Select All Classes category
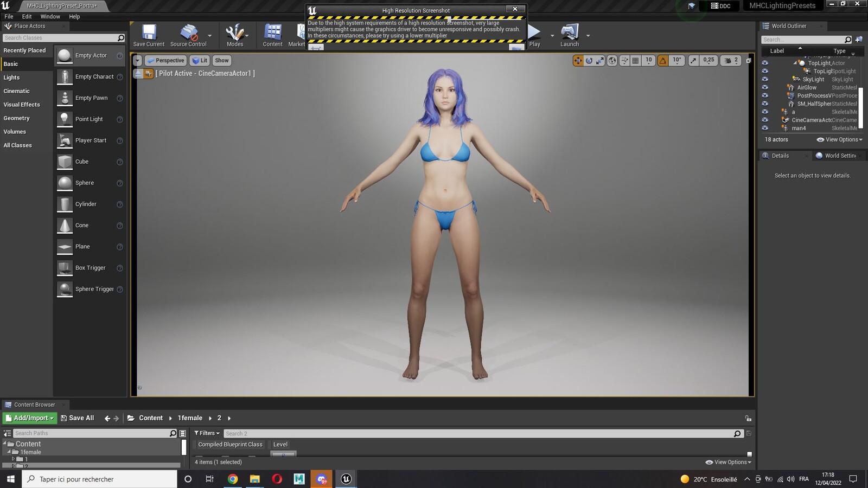868x488 pixels. 17,145
